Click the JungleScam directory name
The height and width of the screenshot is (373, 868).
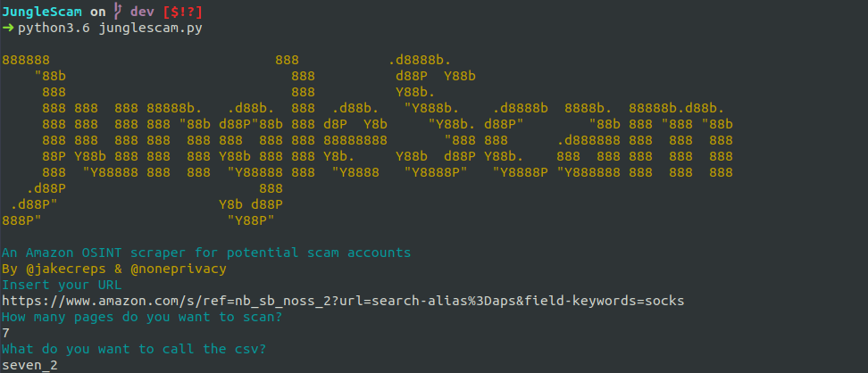tap(42, 12)
